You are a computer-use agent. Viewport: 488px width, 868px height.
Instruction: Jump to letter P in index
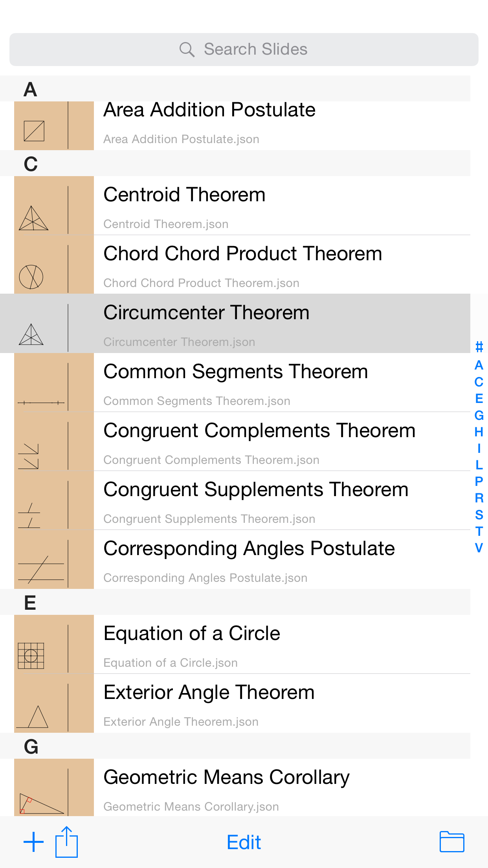click(x=479, y=481)
